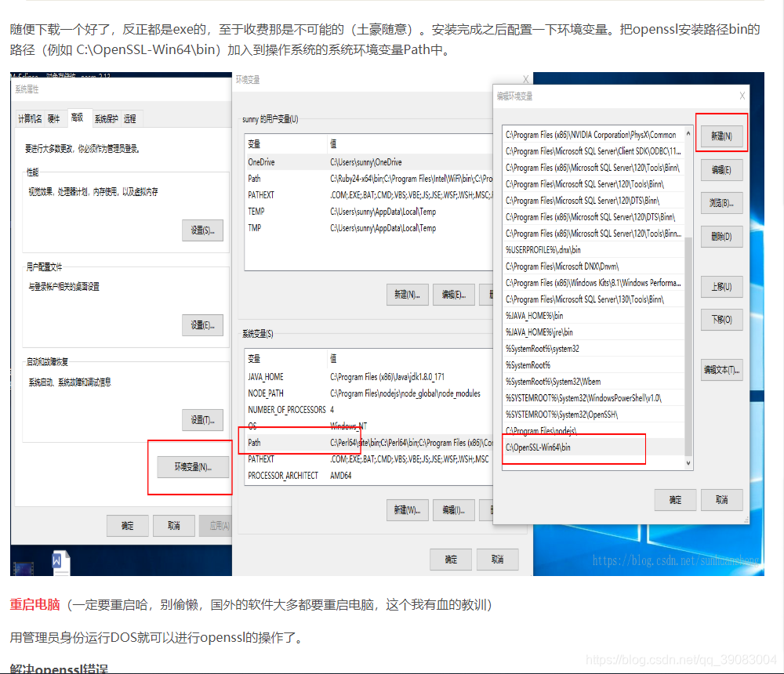Click 确定 in the 编辑环境变量 dialog

[x=675, y=499]
